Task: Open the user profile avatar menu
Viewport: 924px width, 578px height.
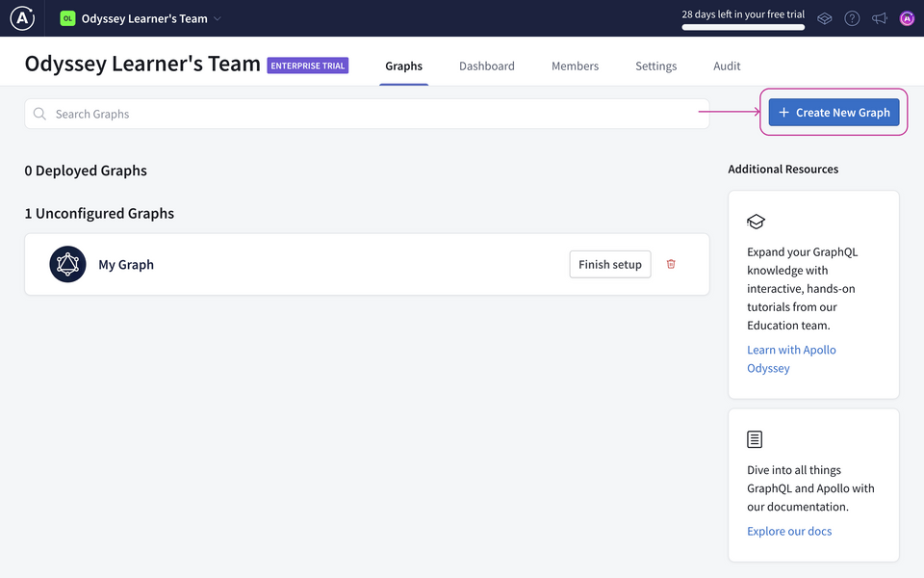Action: [x=907, y=19]
